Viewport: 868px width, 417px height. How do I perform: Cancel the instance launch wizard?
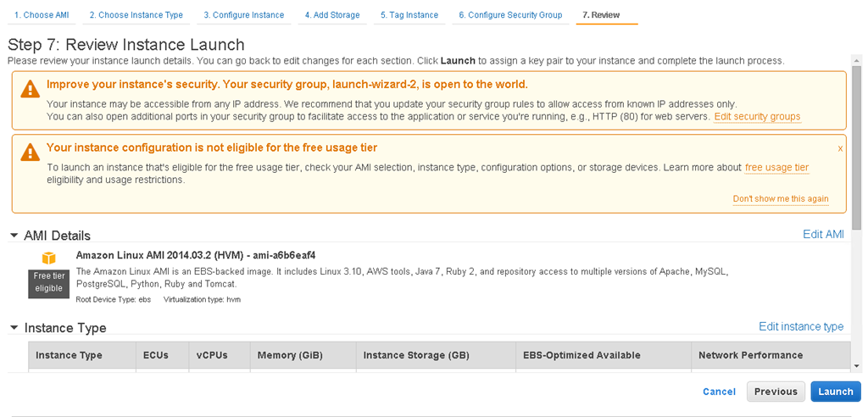tap(719, 392)
